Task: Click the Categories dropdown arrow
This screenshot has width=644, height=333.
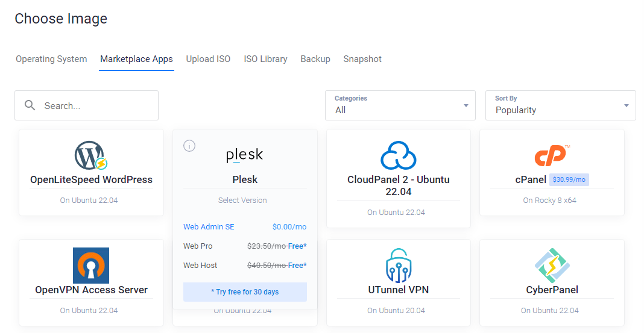Action: pos(466,106)
